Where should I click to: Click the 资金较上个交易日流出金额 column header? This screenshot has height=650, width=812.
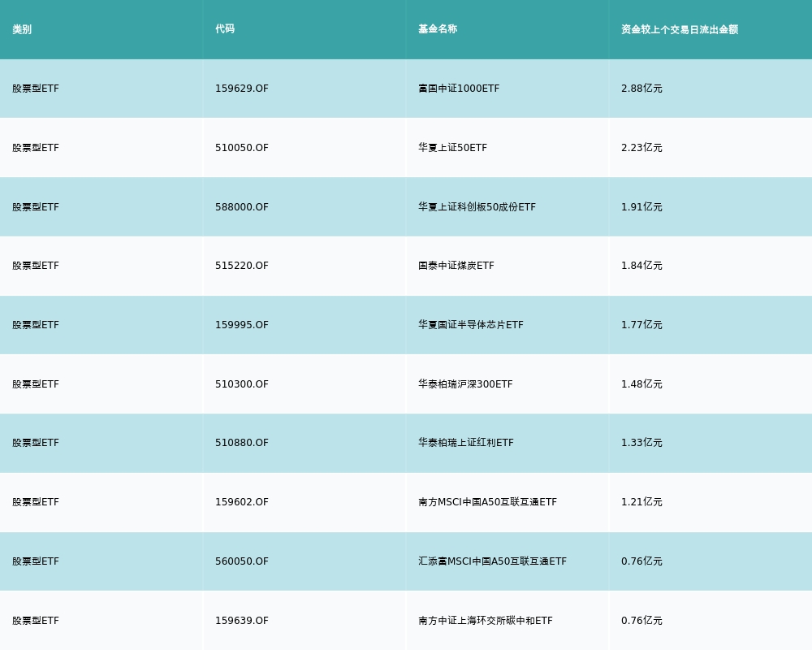tap(680, 29)
